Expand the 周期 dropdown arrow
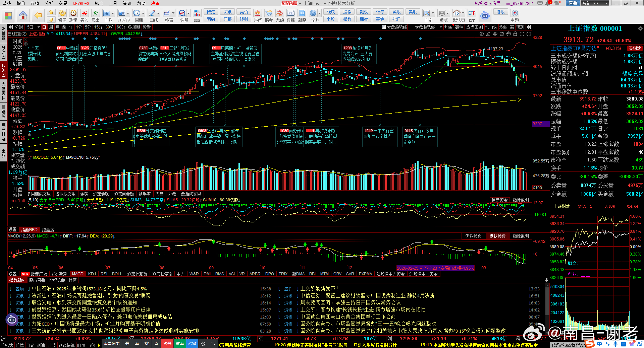 tap(143, 13)
